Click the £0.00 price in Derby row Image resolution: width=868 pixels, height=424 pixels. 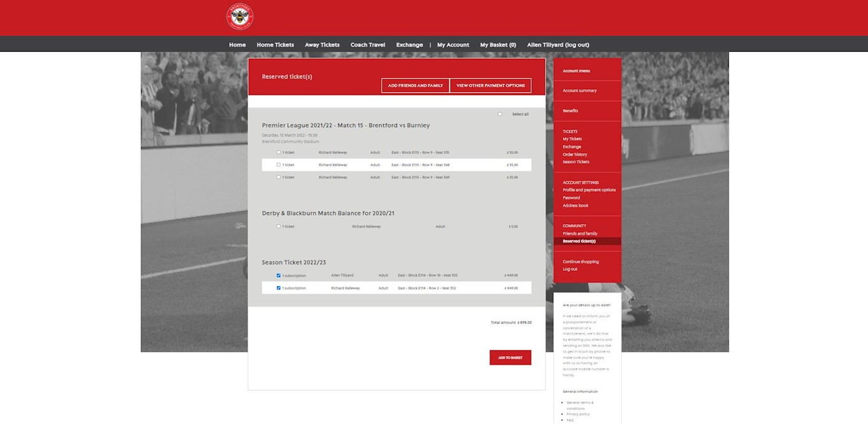pos(513,227)
